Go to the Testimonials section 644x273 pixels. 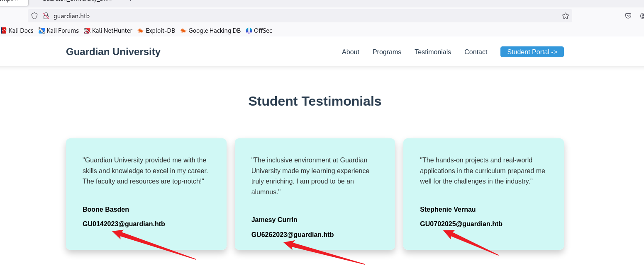433,52
